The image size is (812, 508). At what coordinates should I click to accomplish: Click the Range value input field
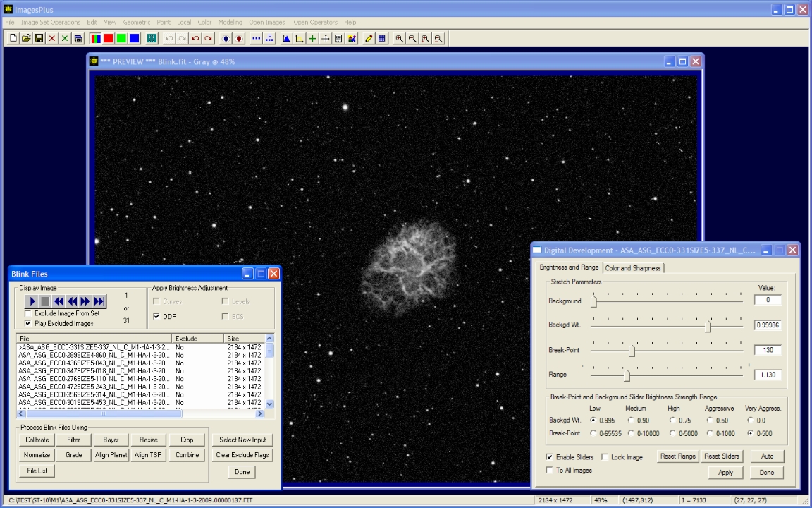767,375
